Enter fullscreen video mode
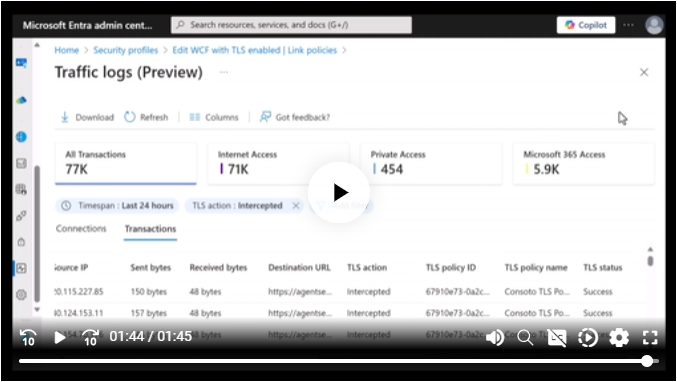The width and height of the screenshot is (677, 382). [650, 338]
